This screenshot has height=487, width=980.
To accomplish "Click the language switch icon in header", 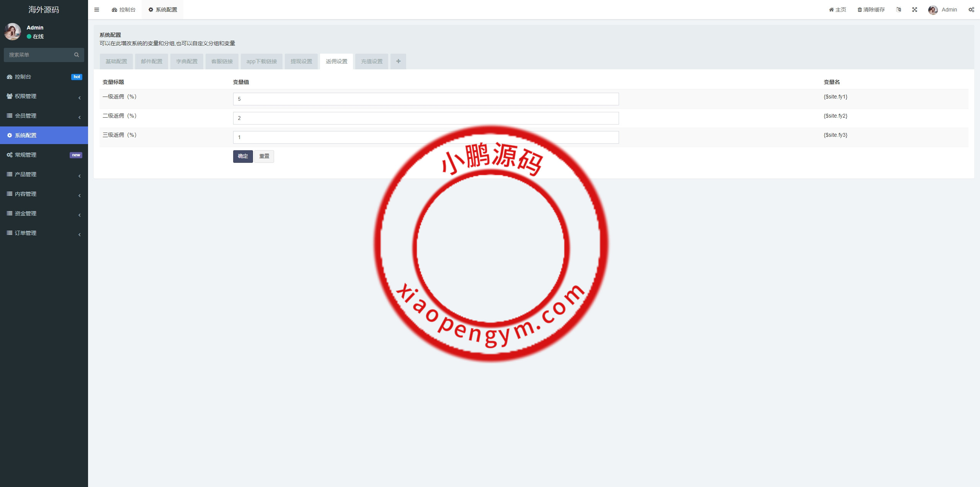I will [898, 10].
